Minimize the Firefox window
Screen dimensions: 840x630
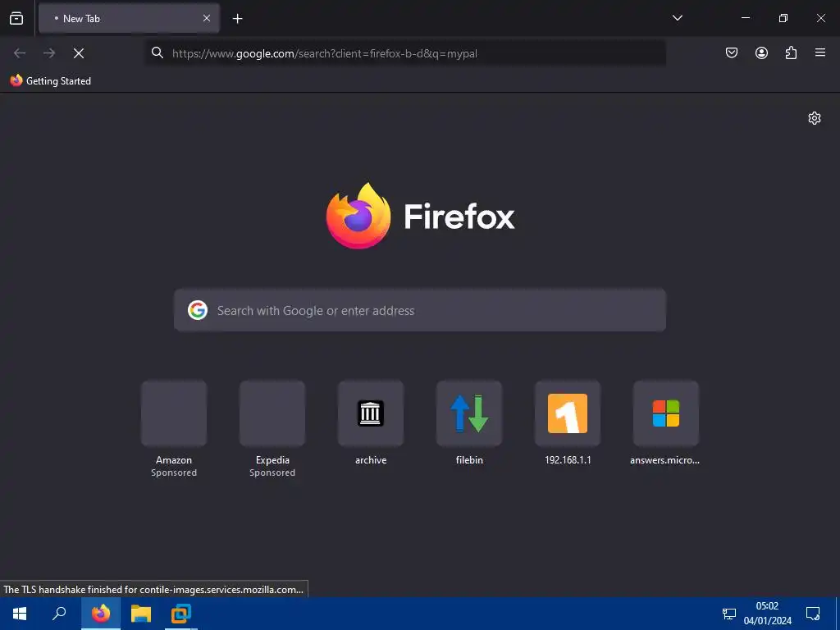pyautogui.click(x=745, y=18)
